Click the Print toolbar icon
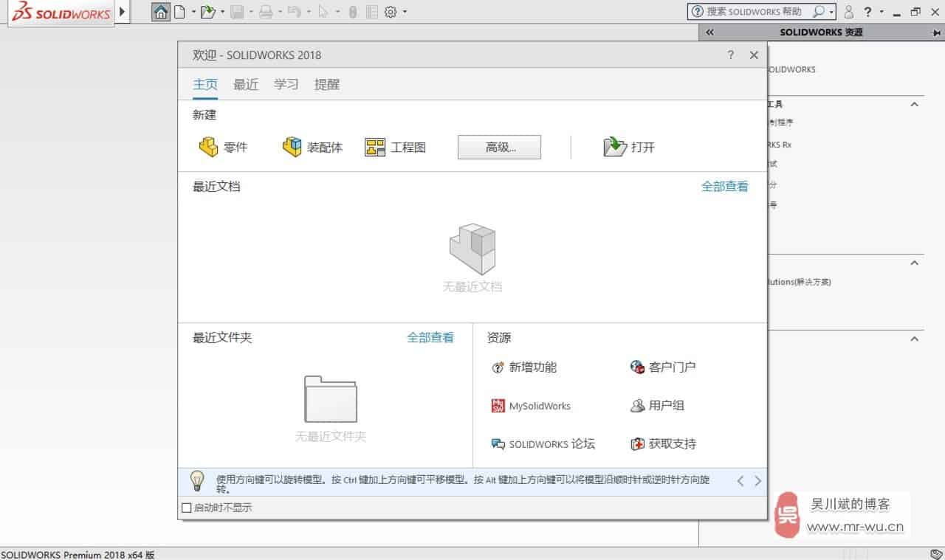 (266, 12)
